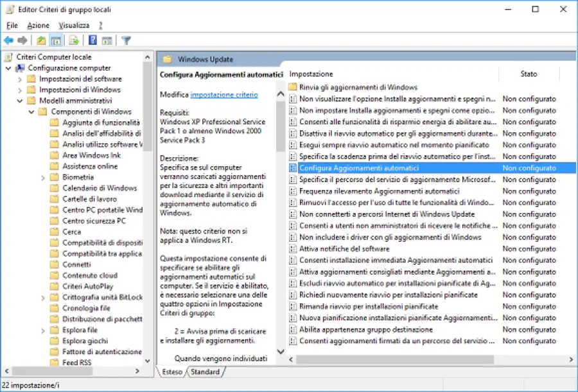Image resolution: width=578 pixels, height=392 pixels.
Task: Click the Stato column header
Action: click(529, 74)
